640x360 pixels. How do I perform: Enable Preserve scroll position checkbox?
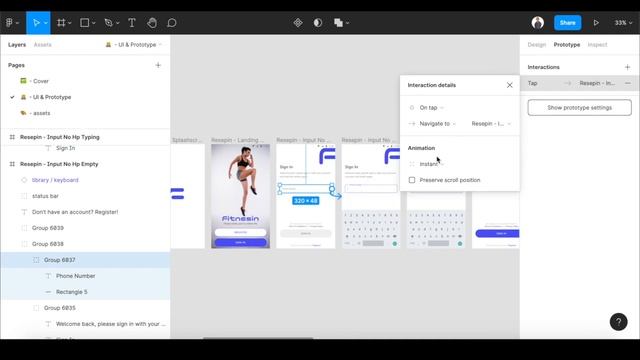click(412, 180)
